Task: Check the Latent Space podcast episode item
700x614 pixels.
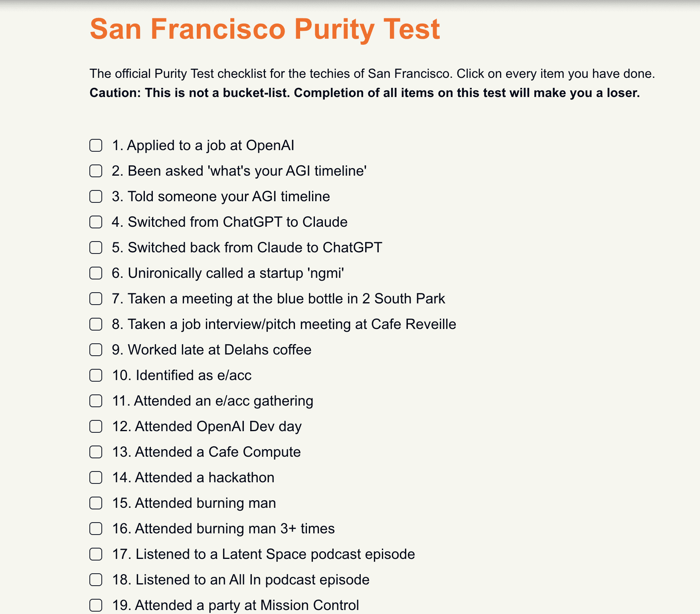Action: [96, 554]
